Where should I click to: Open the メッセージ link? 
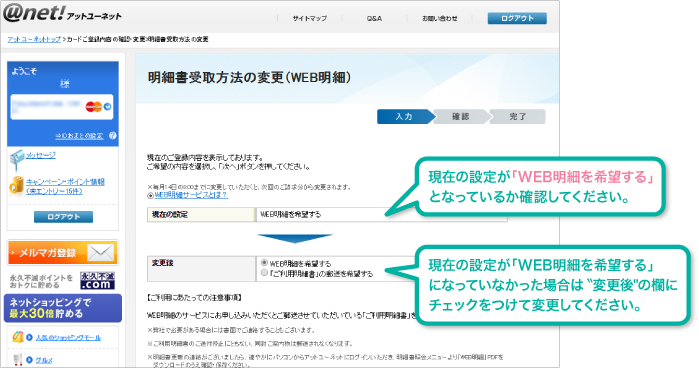pyautogui.click(x=41, y=155)
